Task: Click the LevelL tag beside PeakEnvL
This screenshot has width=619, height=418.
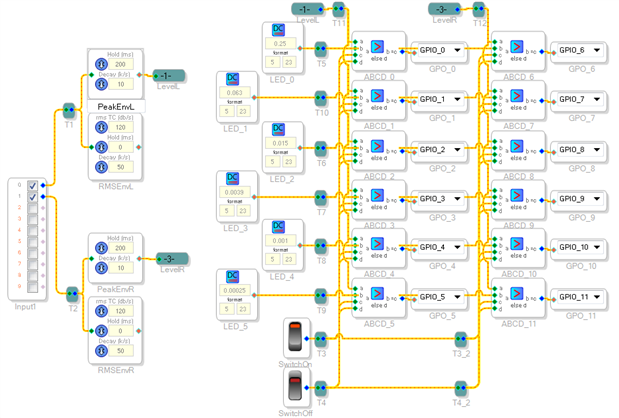Action: click(169, 75)
